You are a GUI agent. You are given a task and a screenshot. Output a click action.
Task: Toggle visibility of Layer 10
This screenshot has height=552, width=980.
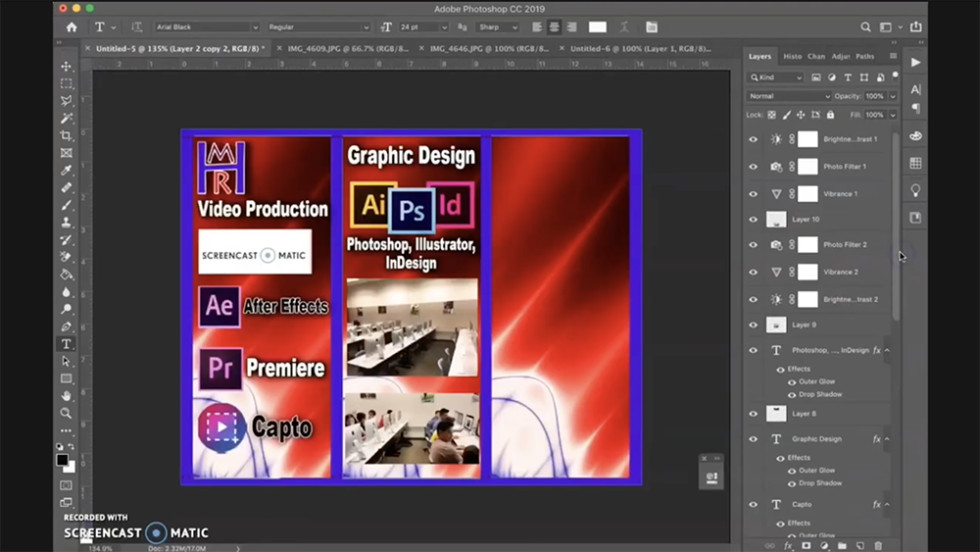[x=753, y=220]
